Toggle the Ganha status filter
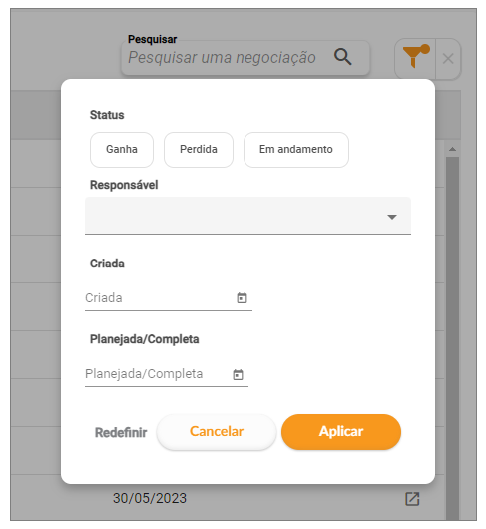The image size is (486, 529). (122, 149)
